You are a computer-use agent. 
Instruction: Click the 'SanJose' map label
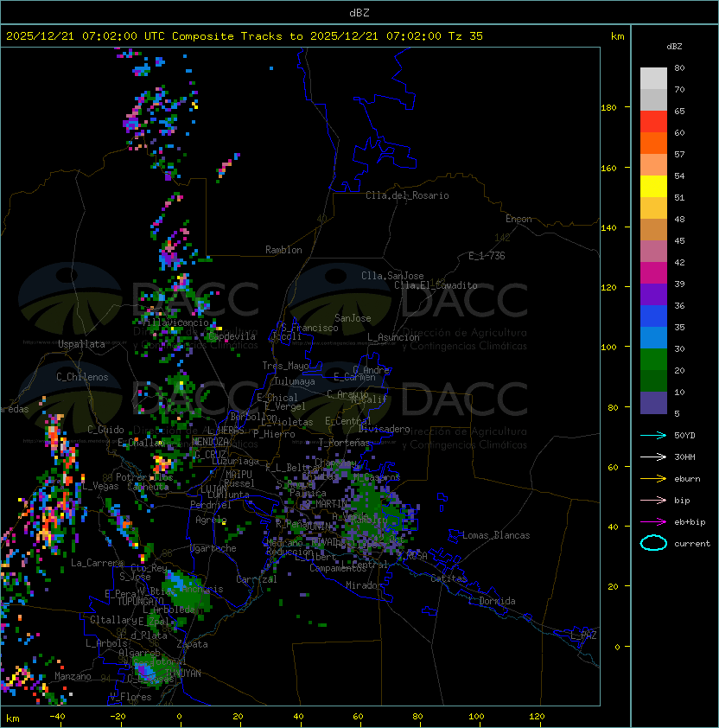(353, 318)
